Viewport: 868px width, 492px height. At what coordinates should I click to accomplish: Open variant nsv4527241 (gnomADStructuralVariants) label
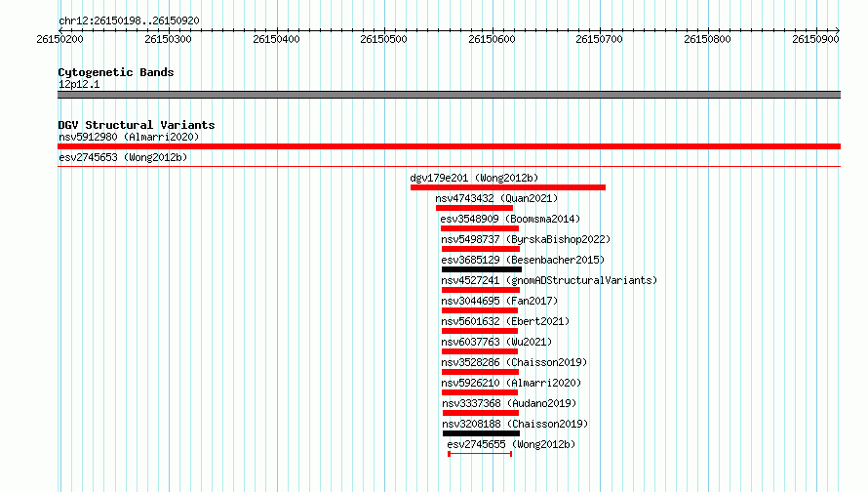tap(549, 280)
